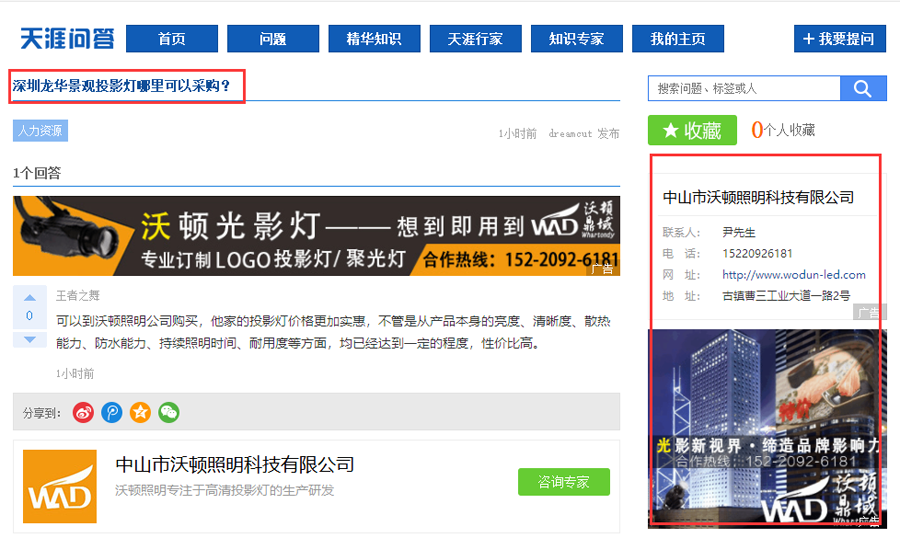Select the phone number 15220926181
Screen dimensions: 900x538
click(x=757, y=253)
